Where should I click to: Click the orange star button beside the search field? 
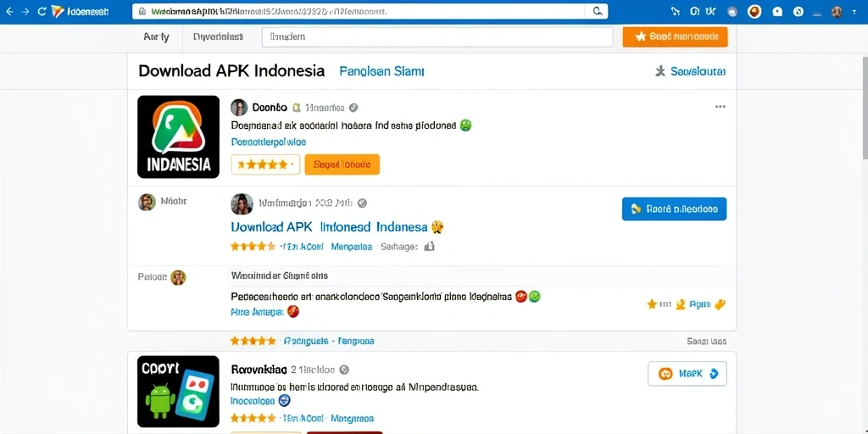[675, 36]
